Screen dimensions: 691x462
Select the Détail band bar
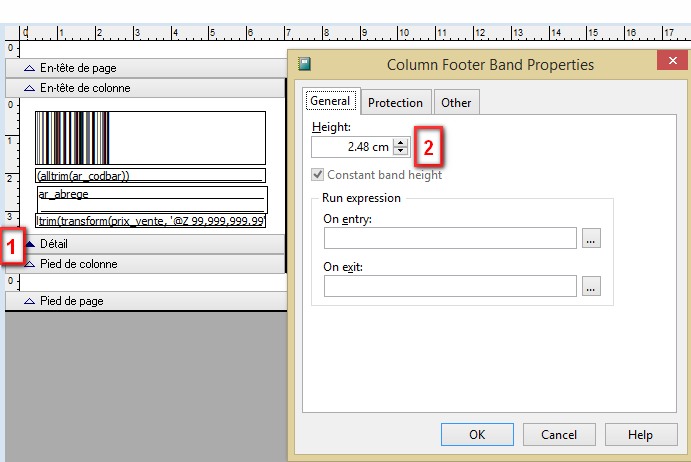(145, 244)
